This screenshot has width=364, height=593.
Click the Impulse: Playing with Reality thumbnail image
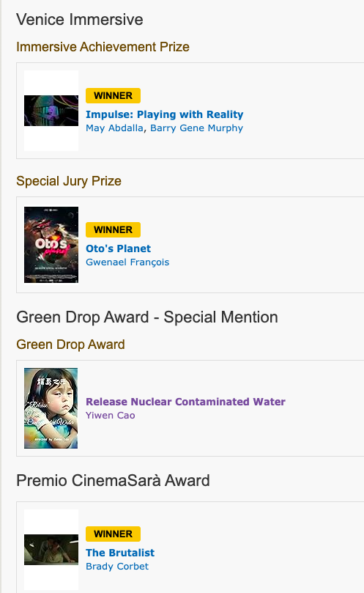pyautogui.click(x=51, y=111)
